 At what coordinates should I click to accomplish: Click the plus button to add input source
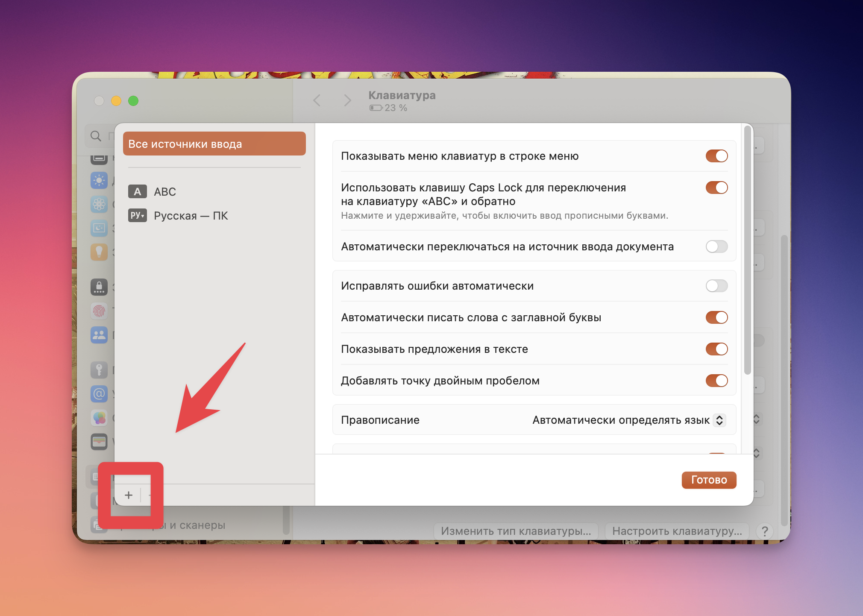click(129, 495)
